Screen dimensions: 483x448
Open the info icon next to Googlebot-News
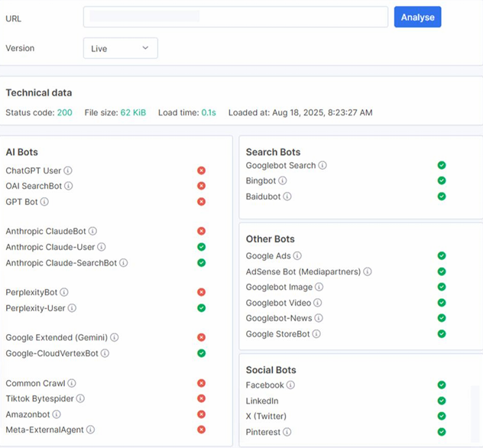coord(319,318)
